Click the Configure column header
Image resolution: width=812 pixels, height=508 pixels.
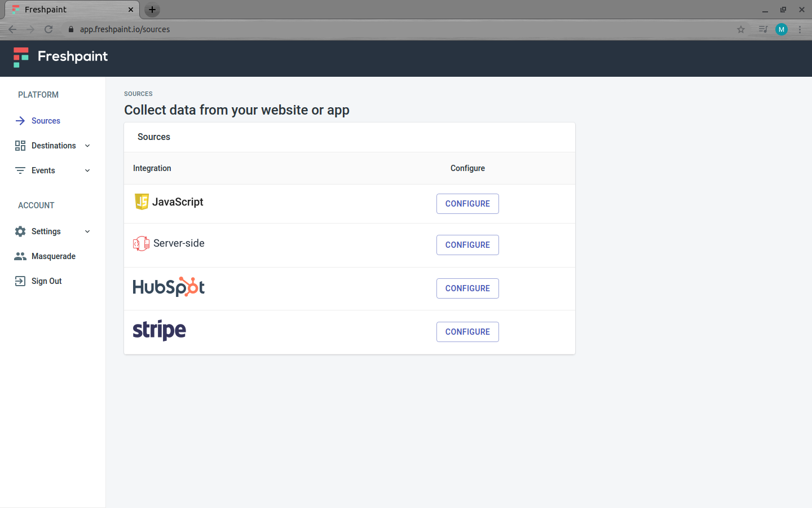coord(467,168)
